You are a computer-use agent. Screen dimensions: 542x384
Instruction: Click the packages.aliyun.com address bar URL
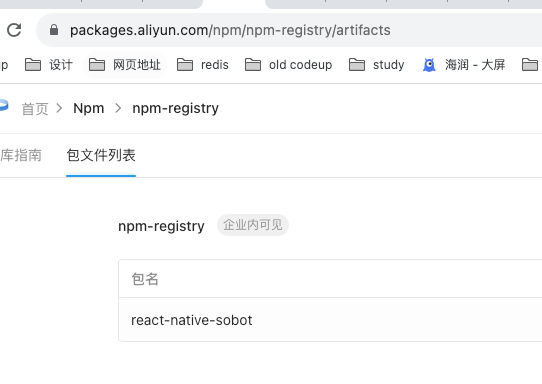pyautogui.click(x=230, y=30)
